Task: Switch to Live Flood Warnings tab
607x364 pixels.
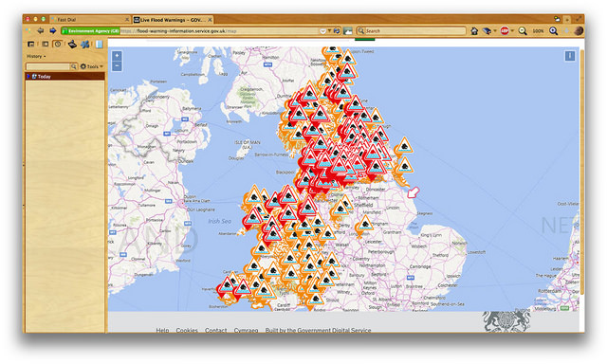Action: 173,19
